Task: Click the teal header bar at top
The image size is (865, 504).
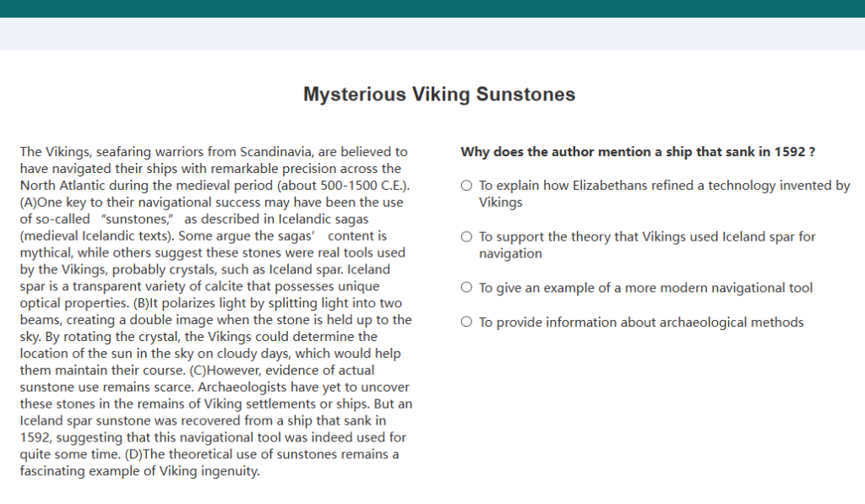Action: tap(432, 8)
